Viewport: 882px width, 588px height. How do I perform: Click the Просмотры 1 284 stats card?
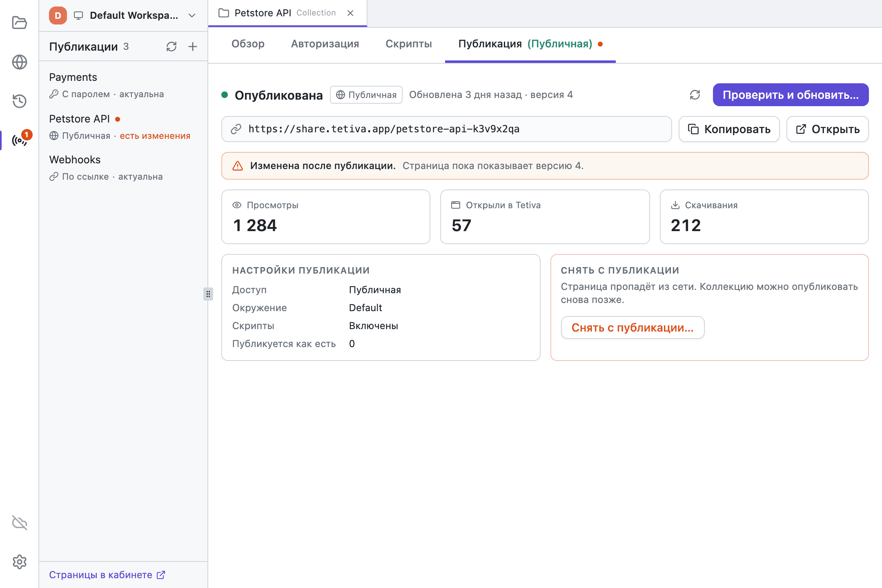tap(326, 217)
